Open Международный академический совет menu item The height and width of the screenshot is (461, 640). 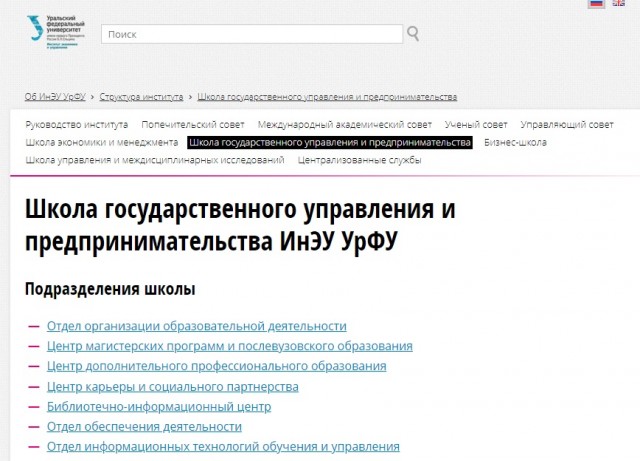tap(344, 125)
